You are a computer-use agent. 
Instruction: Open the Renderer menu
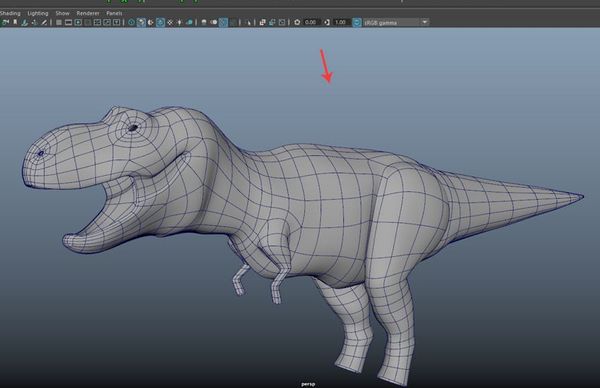point(88,13)
